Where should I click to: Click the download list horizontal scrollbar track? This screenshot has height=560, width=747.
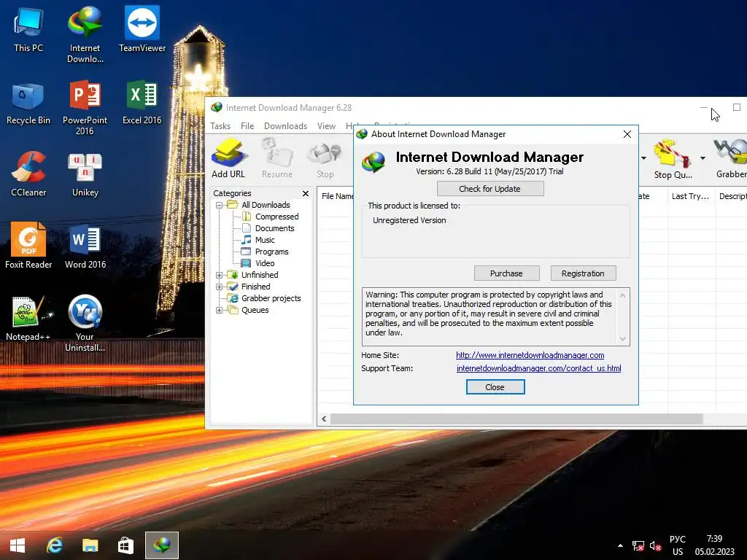pos(516,419)
